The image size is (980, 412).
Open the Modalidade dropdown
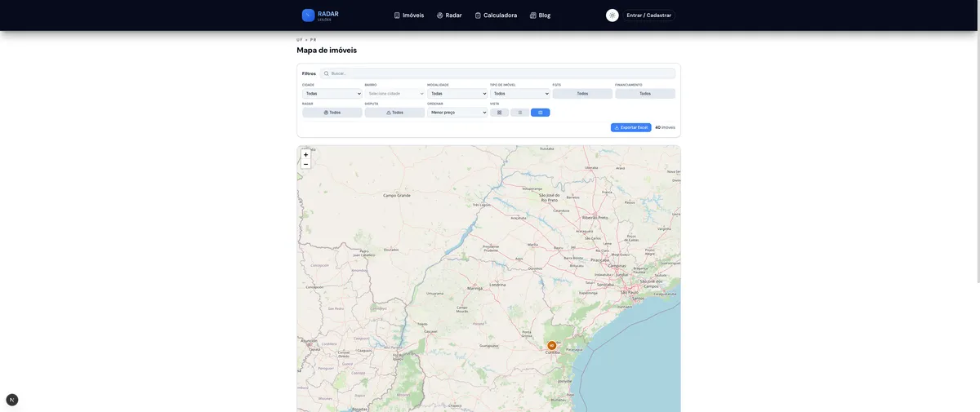(457, 94)
